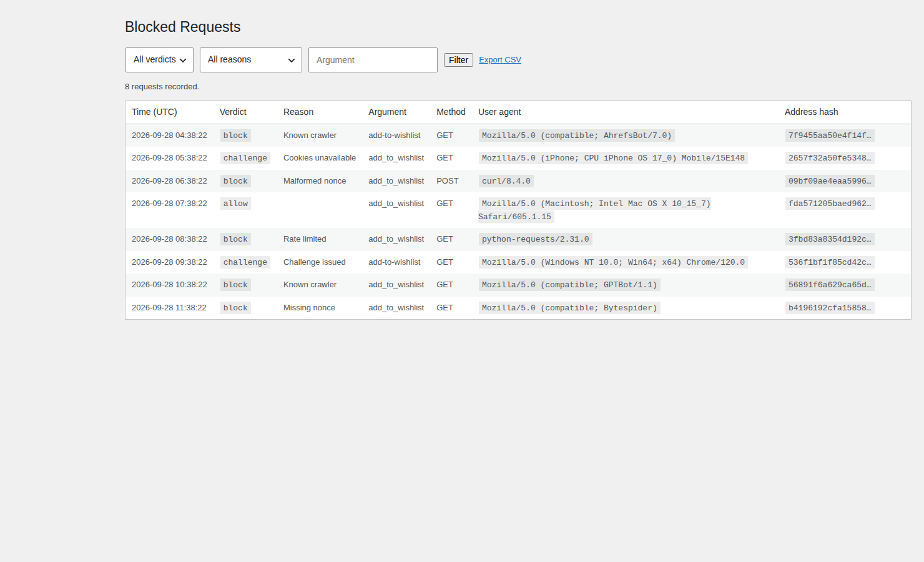Click the Challenge issued reason
924x562 pixels.
coord(315,262)
